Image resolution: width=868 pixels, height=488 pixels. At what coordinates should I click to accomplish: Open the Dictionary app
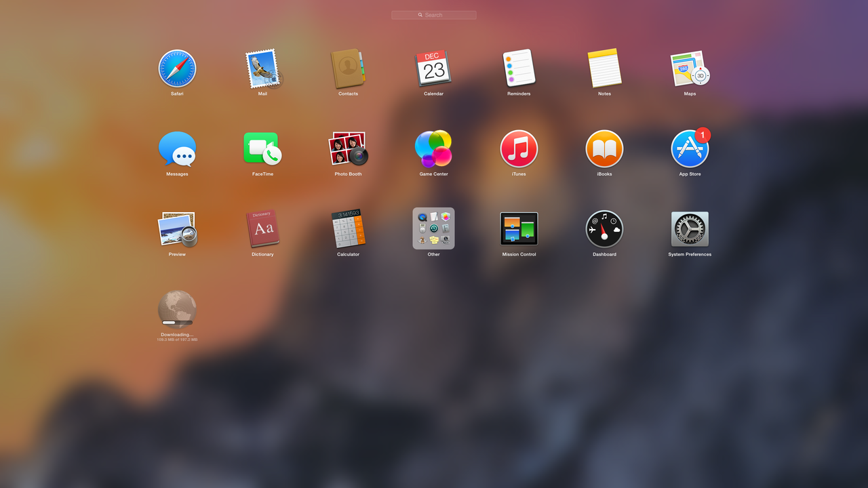[x=262, y=229]
